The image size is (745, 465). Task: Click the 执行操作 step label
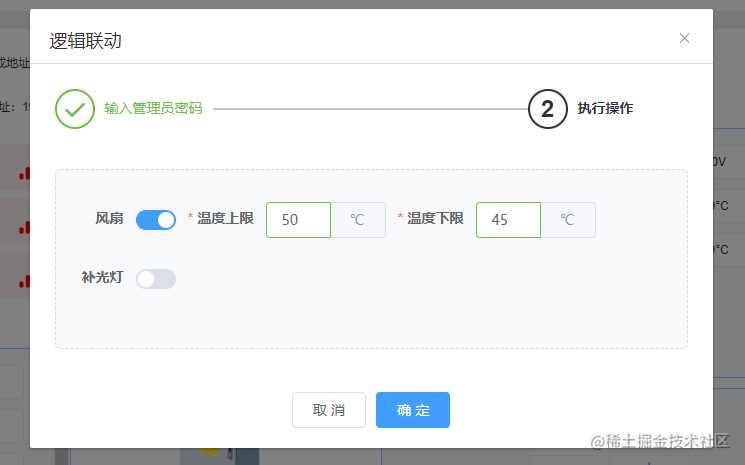click(605, 108)
